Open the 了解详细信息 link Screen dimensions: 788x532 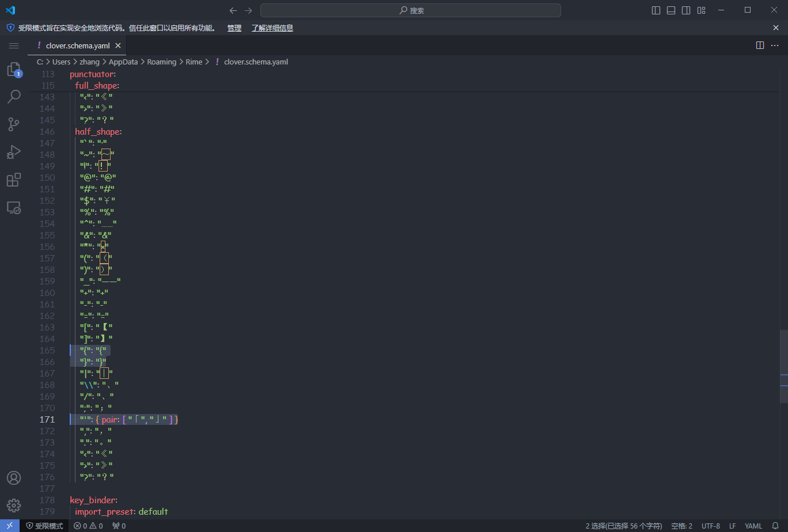pyautogui.click(x=272, y=28)
